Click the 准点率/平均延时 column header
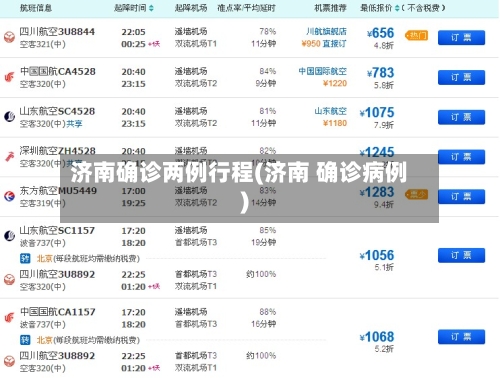This screenshot has height=378, width=500. tap(246, 8)
